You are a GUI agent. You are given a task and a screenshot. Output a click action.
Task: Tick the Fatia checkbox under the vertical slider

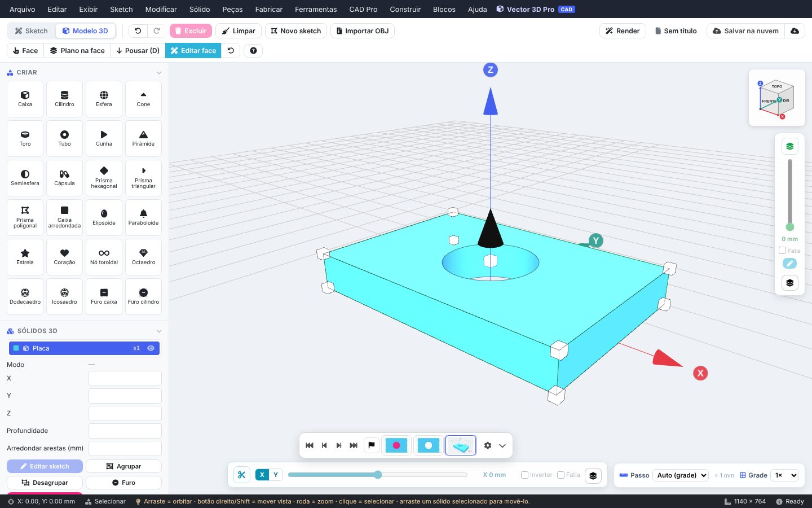click(782, 251)
